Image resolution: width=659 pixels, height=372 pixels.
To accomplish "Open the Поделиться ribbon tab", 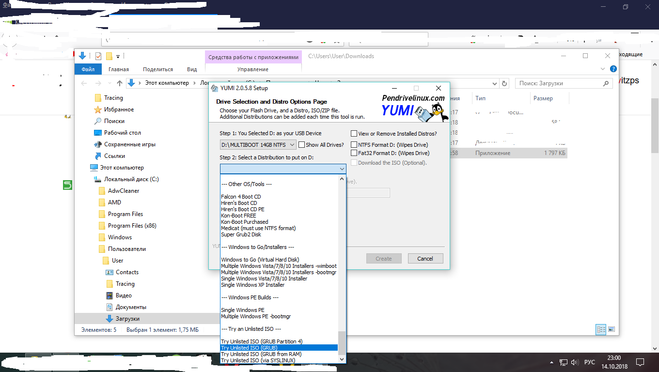I will pyautogui.click(x=158, y=69).
